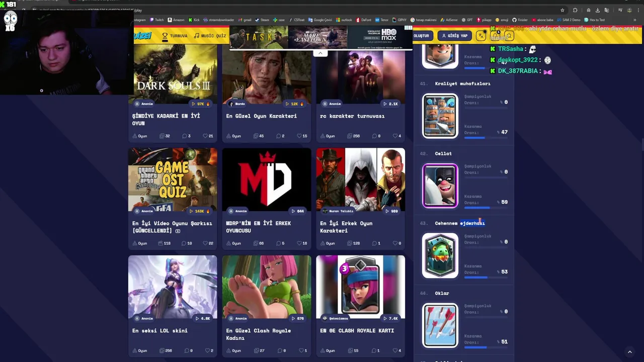Click the Kraliyet muhafızları card image
The height and width of the screenshot is (362, 644).
pyautogui.click(x=440, y=116)
